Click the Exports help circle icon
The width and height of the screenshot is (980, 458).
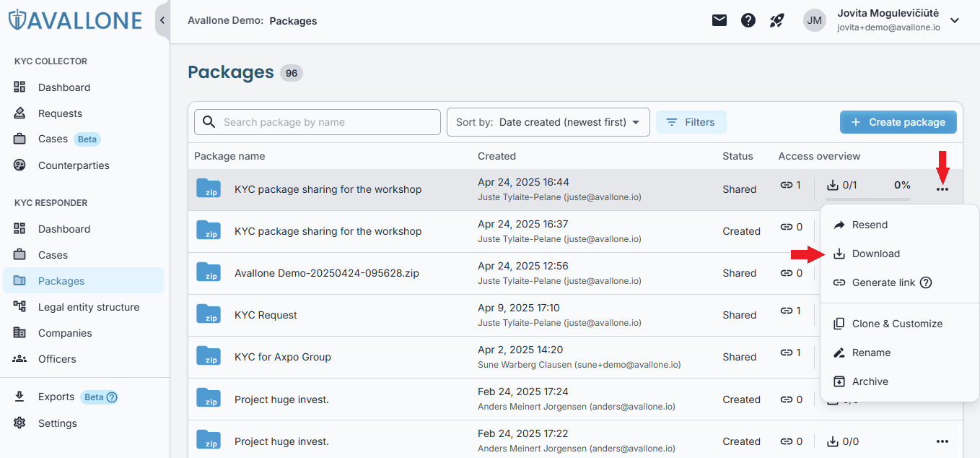[x=112, y=397]
